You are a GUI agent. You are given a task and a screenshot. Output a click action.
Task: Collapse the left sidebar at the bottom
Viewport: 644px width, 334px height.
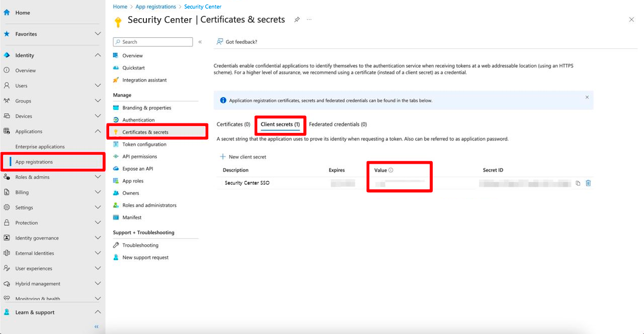click(97, 326)
